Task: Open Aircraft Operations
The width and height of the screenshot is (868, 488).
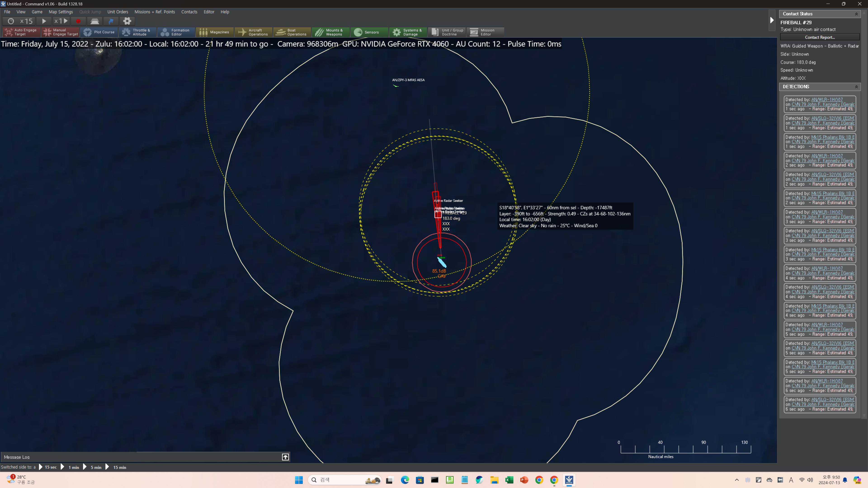Action: [x=253, y=32]
